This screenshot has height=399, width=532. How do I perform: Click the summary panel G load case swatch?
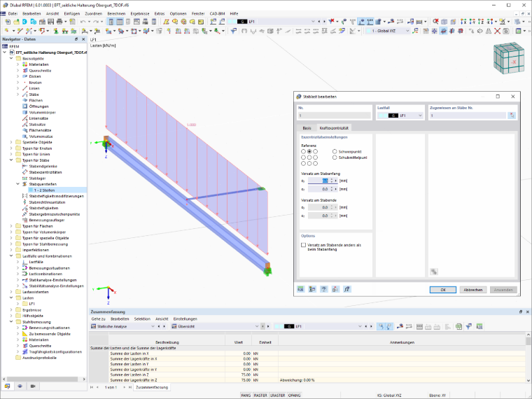288,326
